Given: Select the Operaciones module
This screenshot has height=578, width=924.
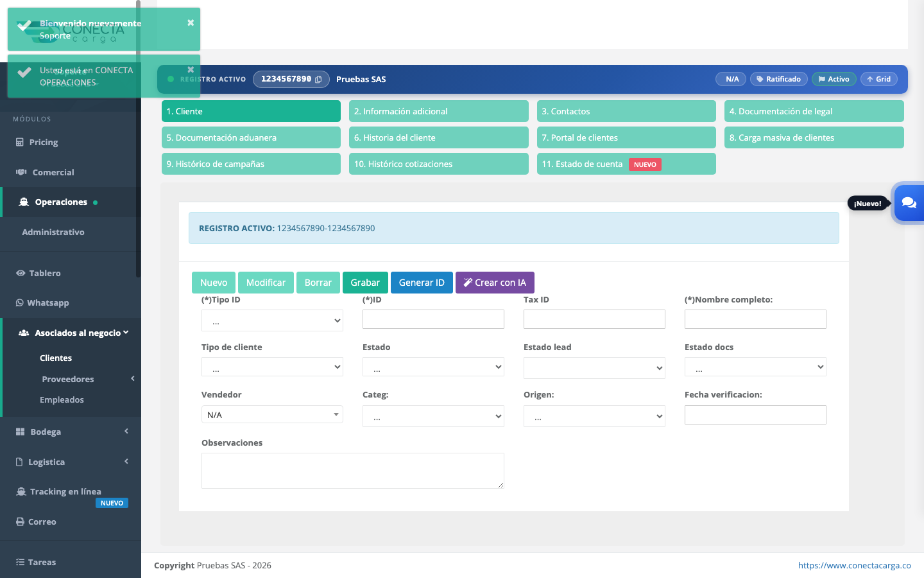Looking at the screenshot, I should [71, 202].
